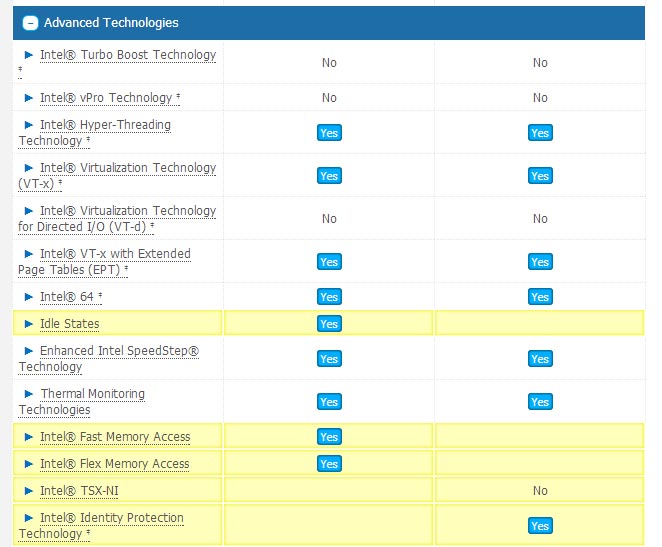Open Intel Flex Memory Access link
662x547 pixels.
pos(114,464)
